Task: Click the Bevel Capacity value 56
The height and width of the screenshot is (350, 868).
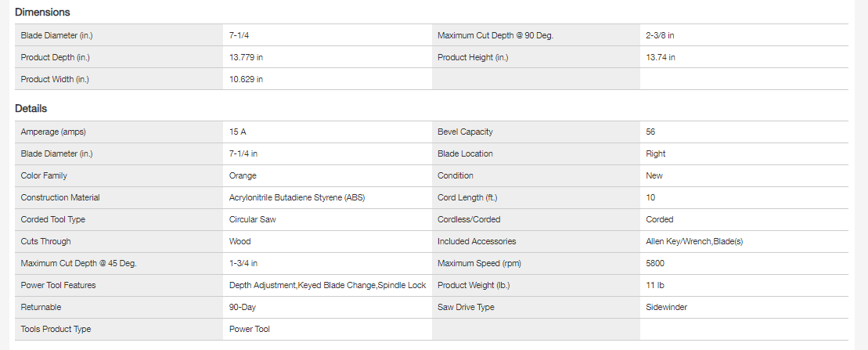Action: tap(650, 132)
